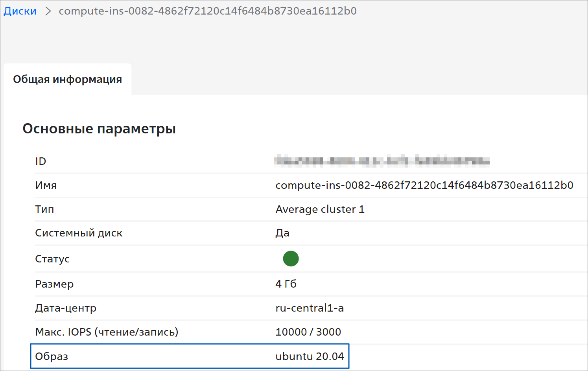Click the Диски breadcrumb link

coord(20,11)
